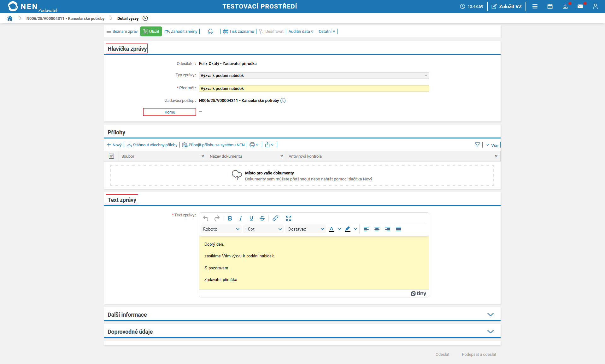
Task: Open the Typ zprávy dropdown
Action: pyautogui.click(x=314, y=76)
